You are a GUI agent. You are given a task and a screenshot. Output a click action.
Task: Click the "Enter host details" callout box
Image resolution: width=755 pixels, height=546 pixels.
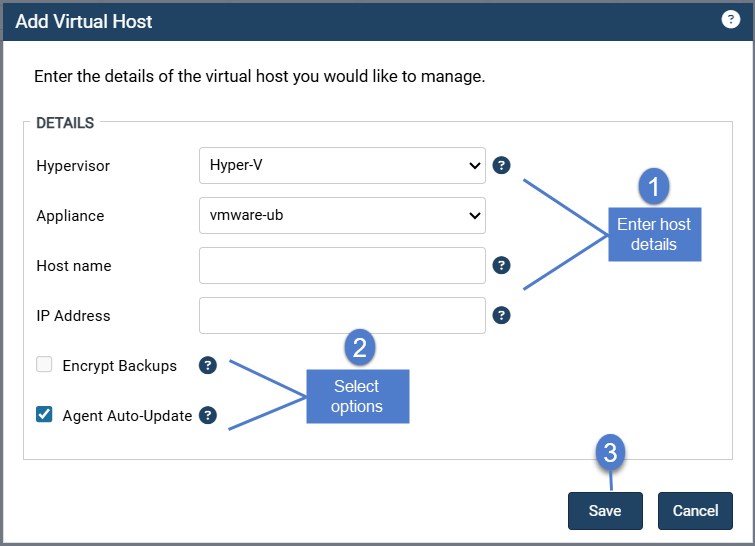click(x=654, y=235)
